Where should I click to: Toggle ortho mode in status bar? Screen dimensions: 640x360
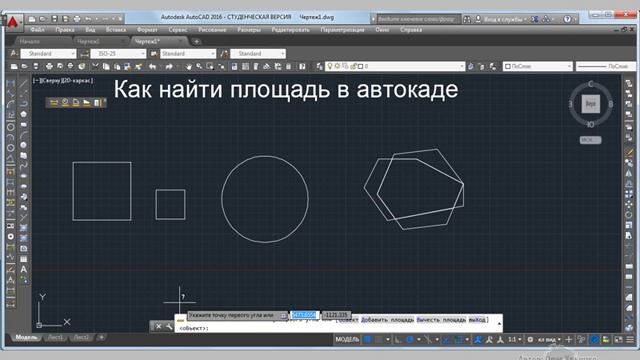click(x=398, y=340)
